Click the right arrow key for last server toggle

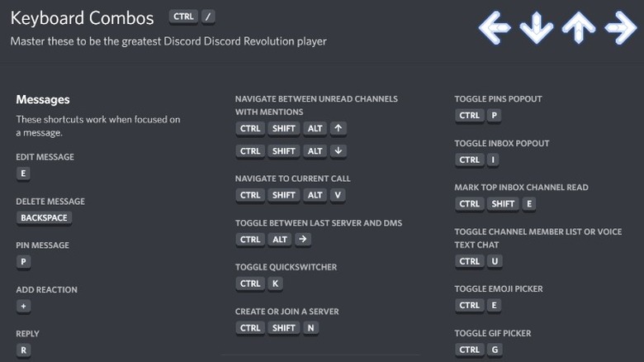[x=303, y=240]
